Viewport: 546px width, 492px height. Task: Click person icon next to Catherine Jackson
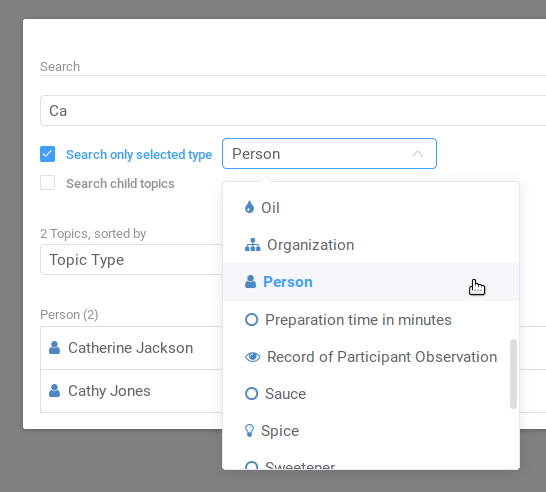point(54,347)
